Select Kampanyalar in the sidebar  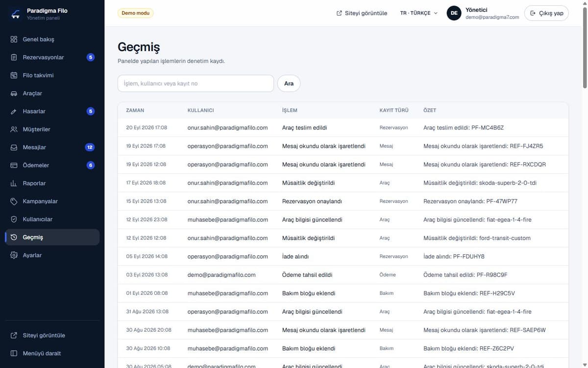click(x=52, y=201)
